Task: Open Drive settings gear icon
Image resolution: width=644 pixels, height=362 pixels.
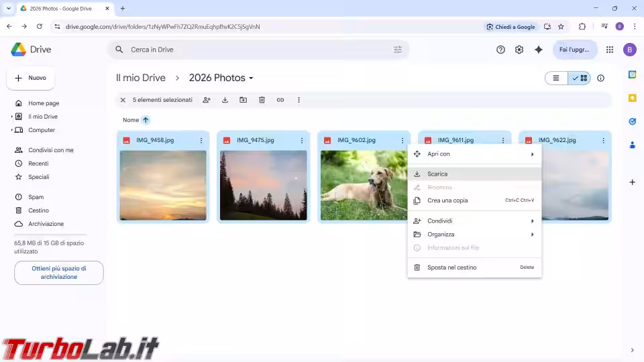Action: pyautogui.click(x=519, y=50)
